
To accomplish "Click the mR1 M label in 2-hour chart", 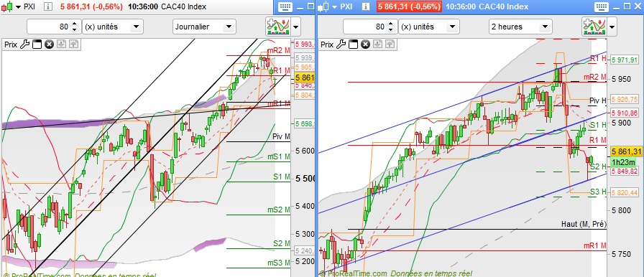I will (x=595, y=245).
